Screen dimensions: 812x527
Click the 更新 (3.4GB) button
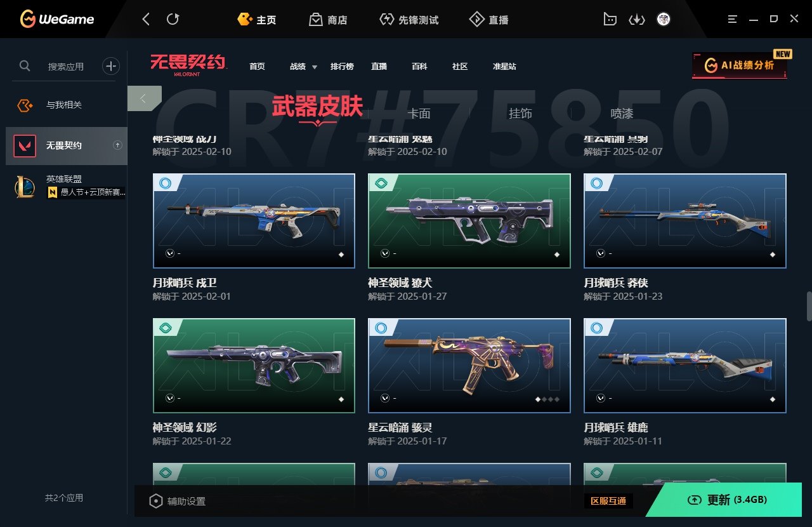pyautogui.click(x=727, y=500)
